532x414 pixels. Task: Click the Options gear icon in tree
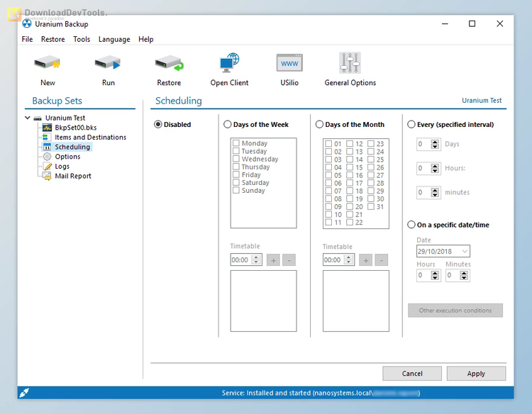coord(47,157)
